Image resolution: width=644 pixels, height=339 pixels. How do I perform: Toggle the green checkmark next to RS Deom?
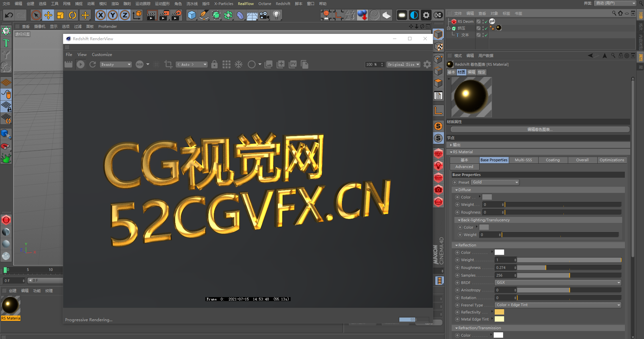click(486, 21)
